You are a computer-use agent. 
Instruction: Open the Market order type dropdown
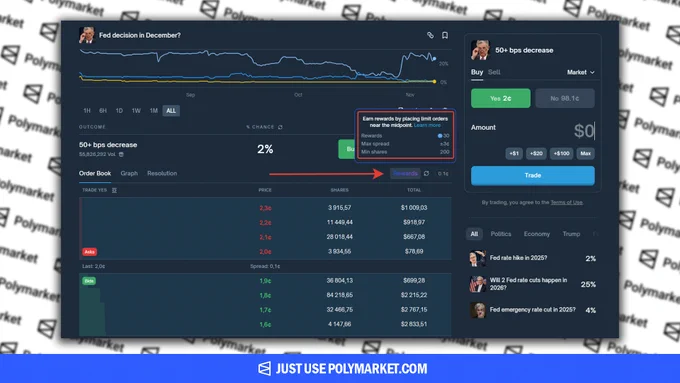(x=581, y=72)
